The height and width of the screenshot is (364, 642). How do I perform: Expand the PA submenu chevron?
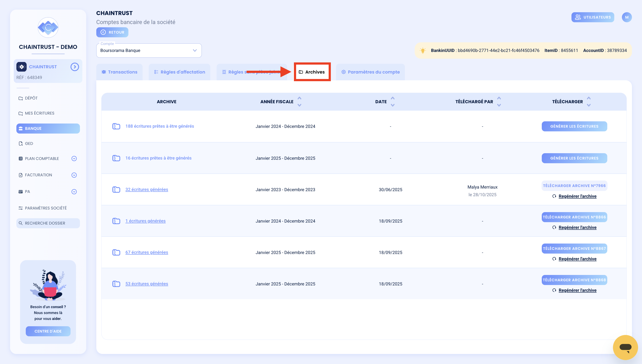pos(74,192)
